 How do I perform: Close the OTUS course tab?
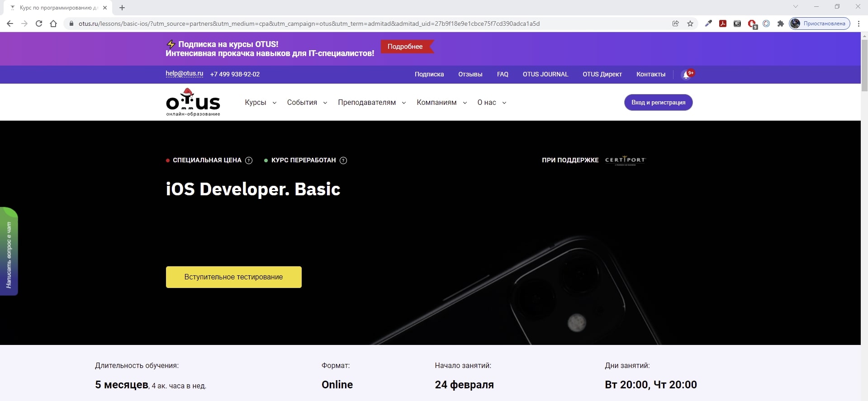click(x=105, y=8)
